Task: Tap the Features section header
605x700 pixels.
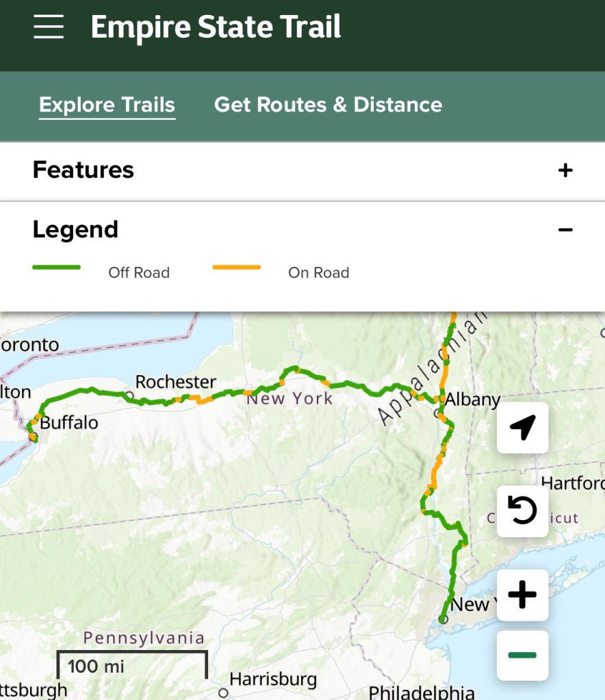Action: pyautogui.click(x=83, y=170)
